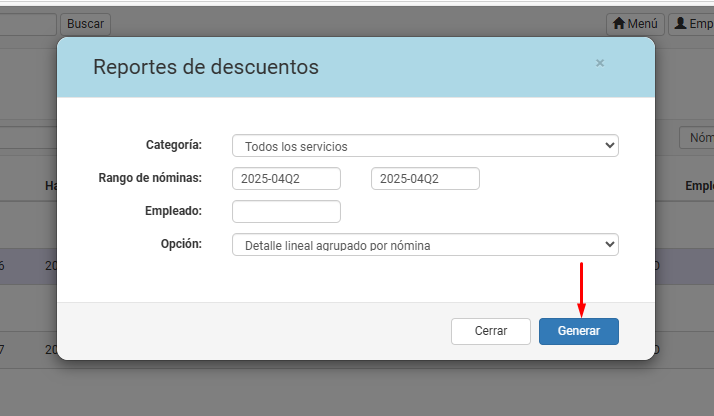Click the Opción label
714x416 pixels.
pos(181,244)
